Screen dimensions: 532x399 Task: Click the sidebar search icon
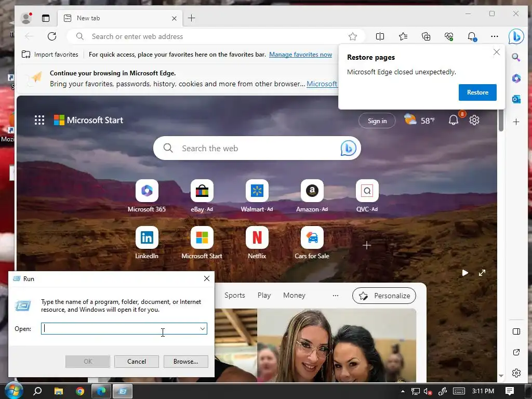point(516,57)
